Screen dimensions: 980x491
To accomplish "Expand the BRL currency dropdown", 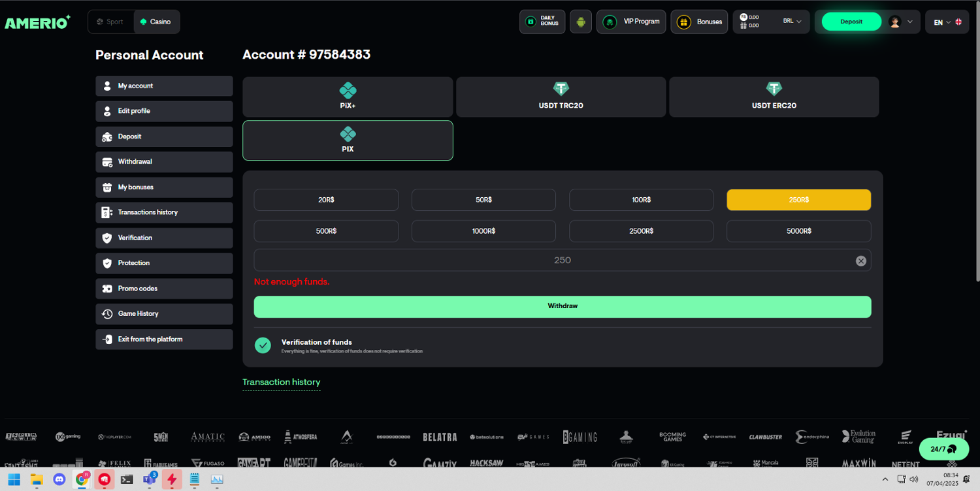I will click(792, 22).
